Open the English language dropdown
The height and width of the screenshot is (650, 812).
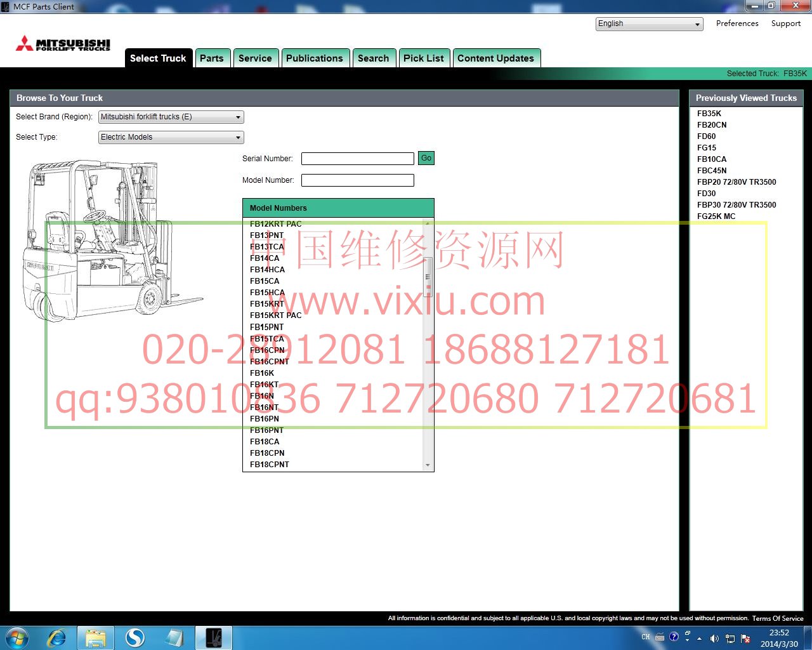[650, 24]
